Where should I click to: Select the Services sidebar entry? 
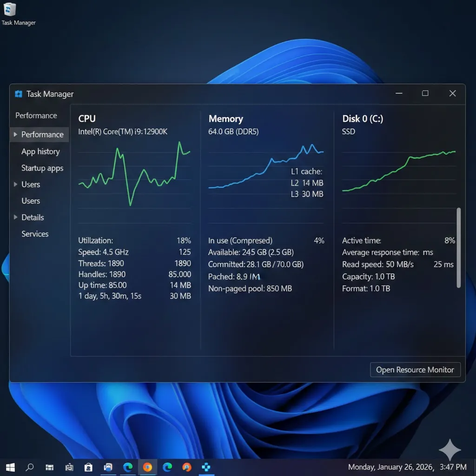pyautogui.click(x=35, y=234)
